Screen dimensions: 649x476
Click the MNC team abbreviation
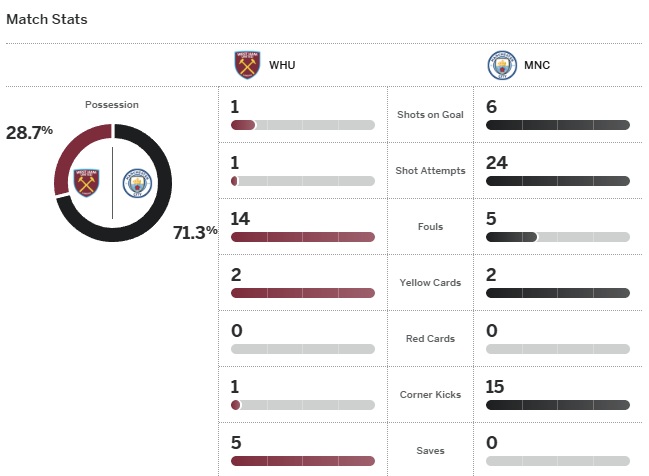(537, 66)
